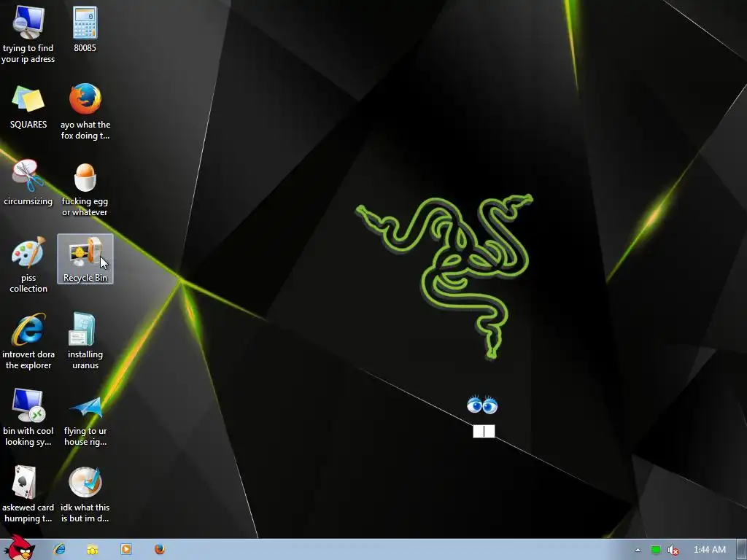Open the media player taskbar icon
This screenshot has width=747, height=560.
[x=125, y=549]
